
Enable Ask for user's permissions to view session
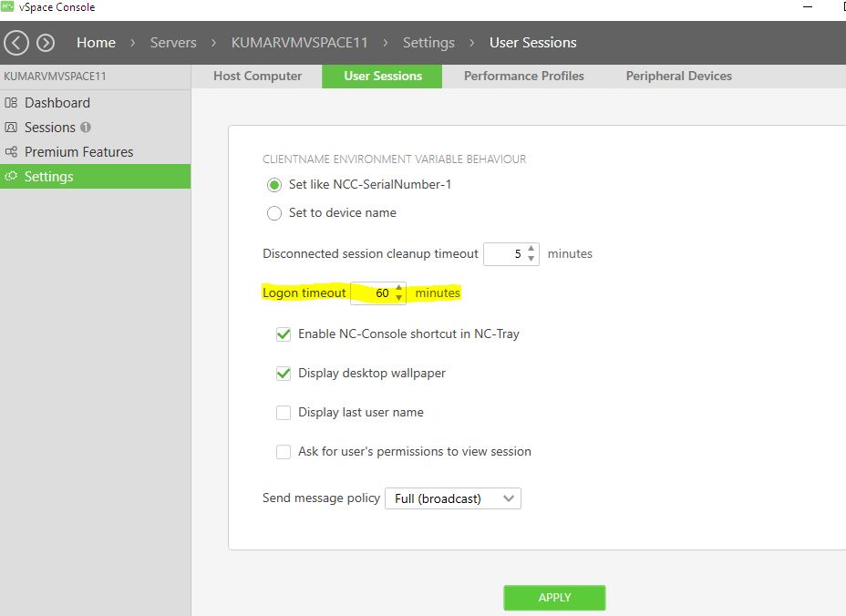pos(284,451)
